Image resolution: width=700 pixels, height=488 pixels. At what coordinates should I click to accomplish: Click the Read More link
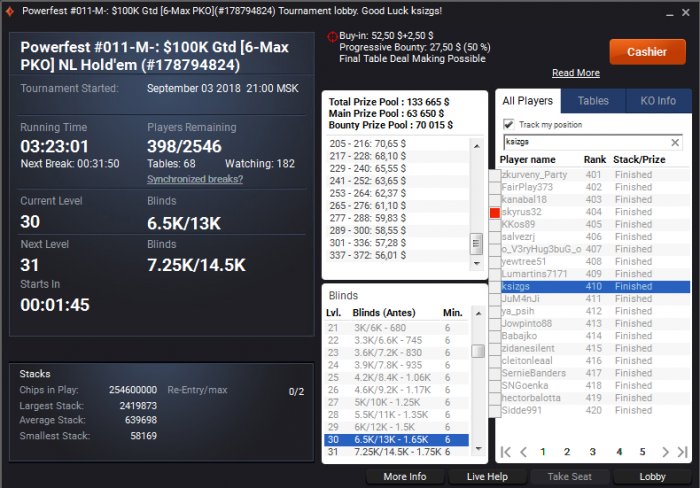(575, 73)
